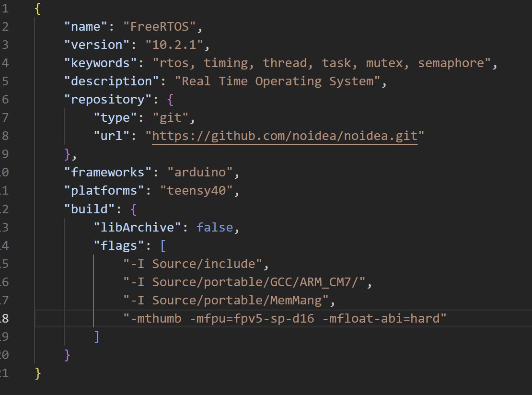Place cursor in the "FreeRTOS" value
The image size is (532, 395).
(160, 26)
